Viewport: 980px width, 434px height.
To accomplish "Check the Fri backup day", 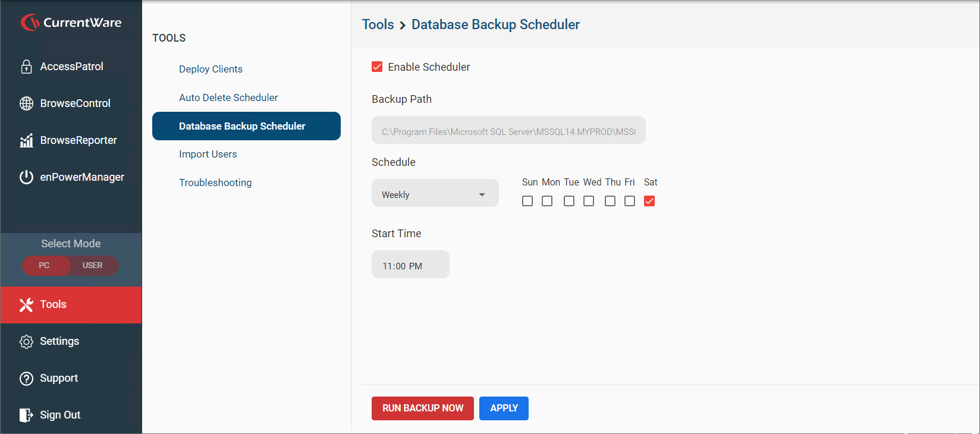I will pos(630,201).
